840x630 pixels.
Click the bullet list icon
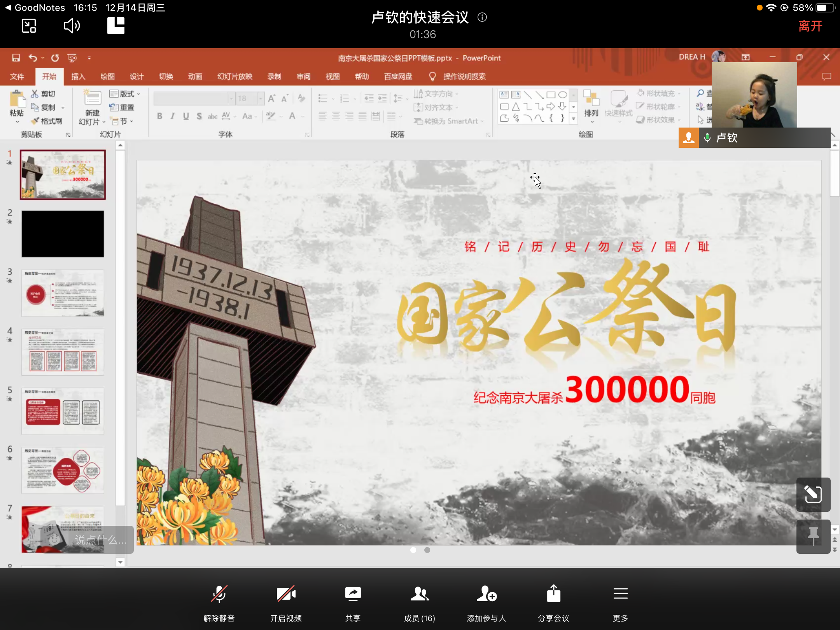point(323,98)
